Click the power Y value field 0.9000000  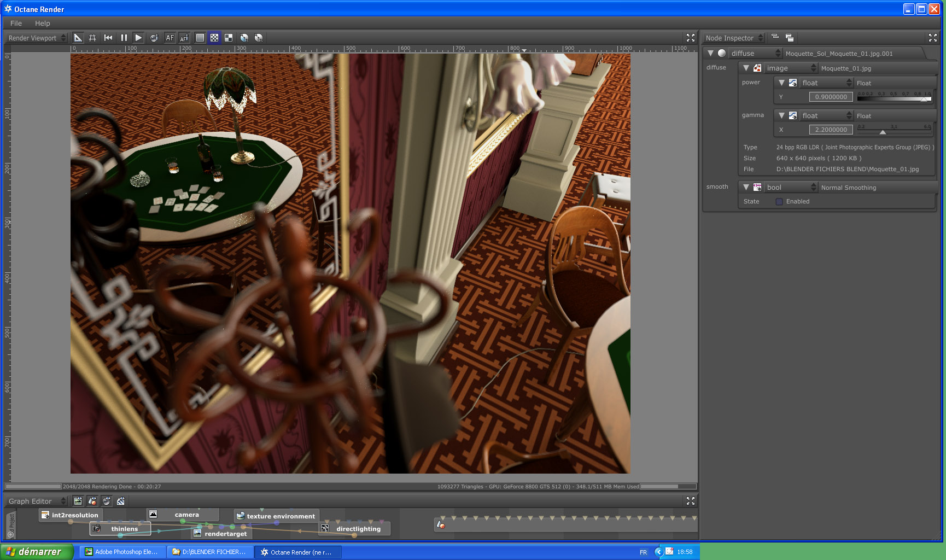pos(831,97)
